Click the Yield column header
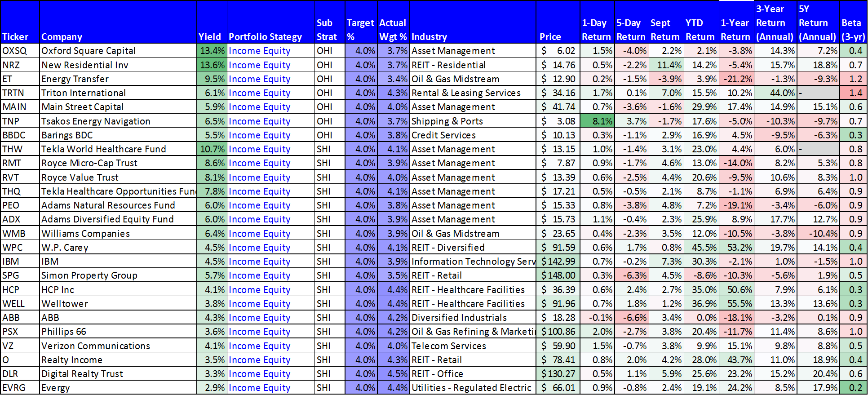 tap(212, 22)
